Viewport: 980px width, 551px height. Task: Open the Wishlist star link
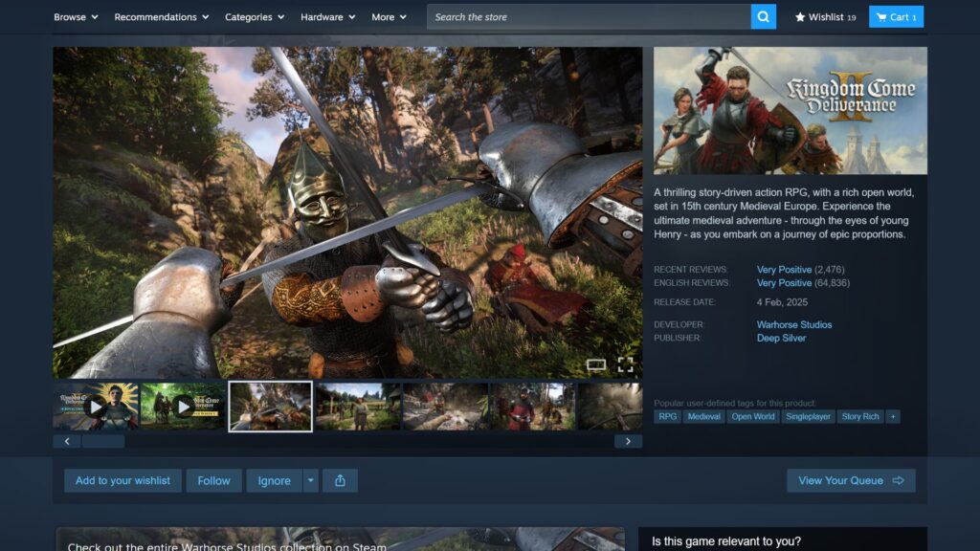point(825,17)
